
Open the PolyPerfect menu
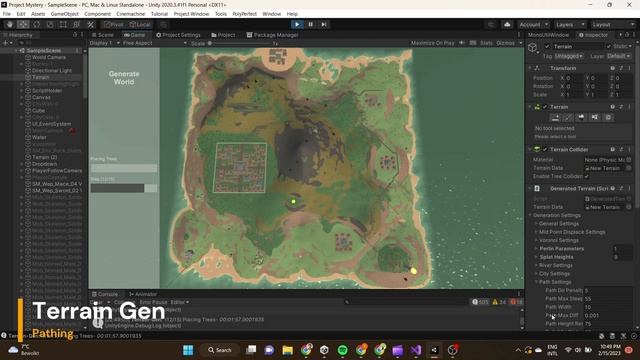tap(244, 14)
